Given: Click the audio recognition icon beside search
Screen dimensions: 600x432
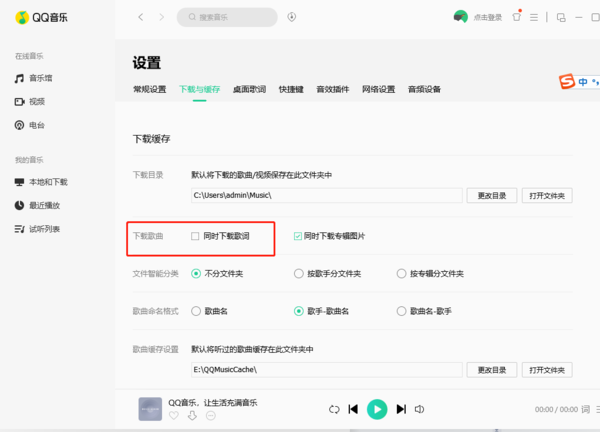Looking at the screenshot, I should point(291,17).
